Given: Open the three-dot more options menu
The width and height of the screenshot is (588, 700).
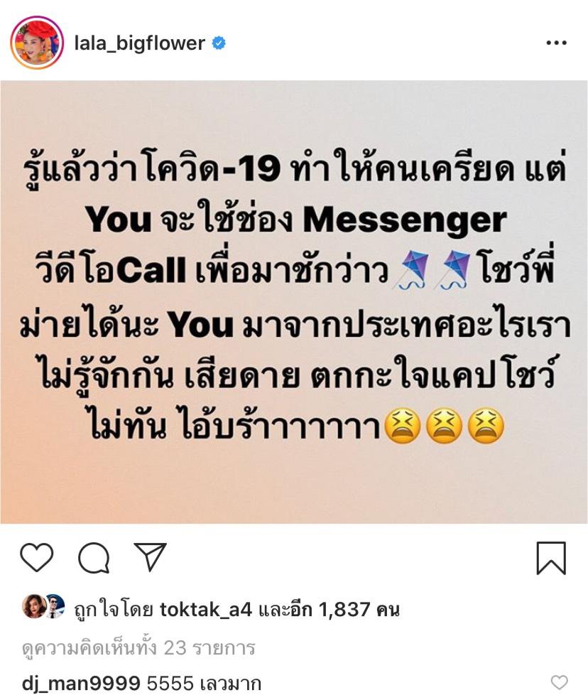Looking at the screenshot, I should 556,43.
